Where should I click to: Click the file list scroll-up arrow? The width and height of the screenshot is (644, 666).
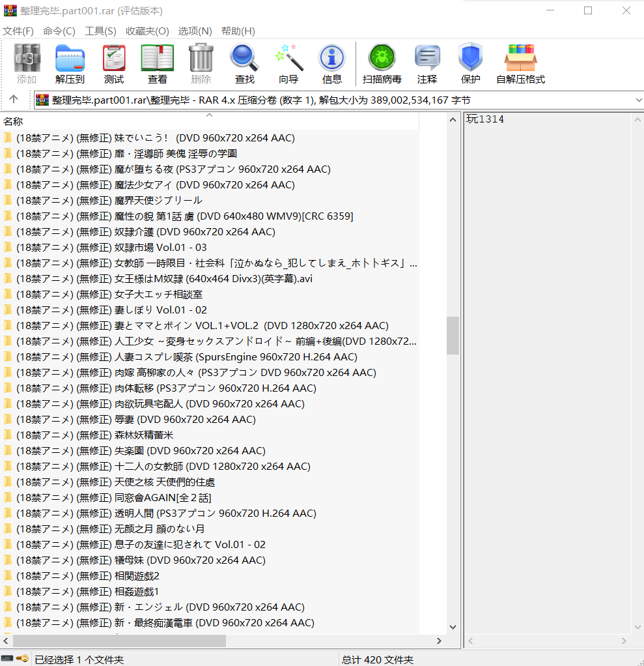(x=453, y=120)
